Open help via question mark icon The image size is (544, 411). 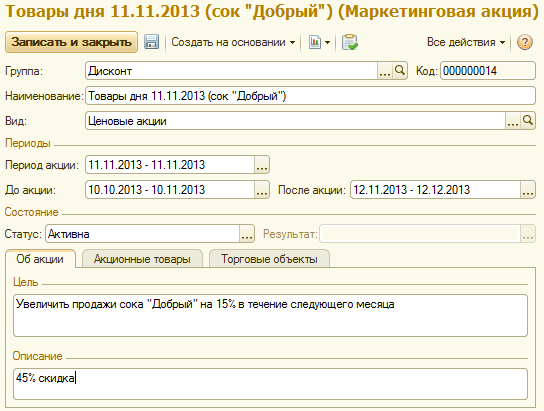click(x=525, y=42)
